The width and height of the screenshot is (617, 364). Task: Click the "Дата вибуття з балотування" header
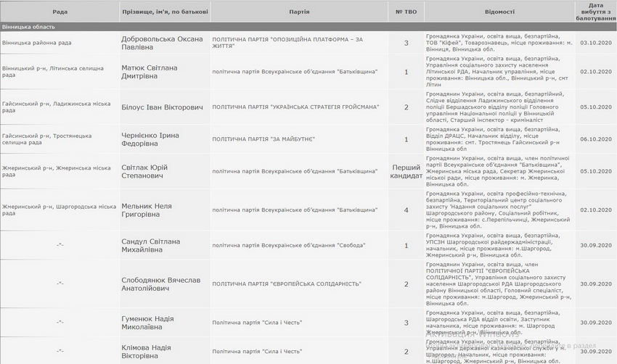pyautogui.click(x=596, y=12)
